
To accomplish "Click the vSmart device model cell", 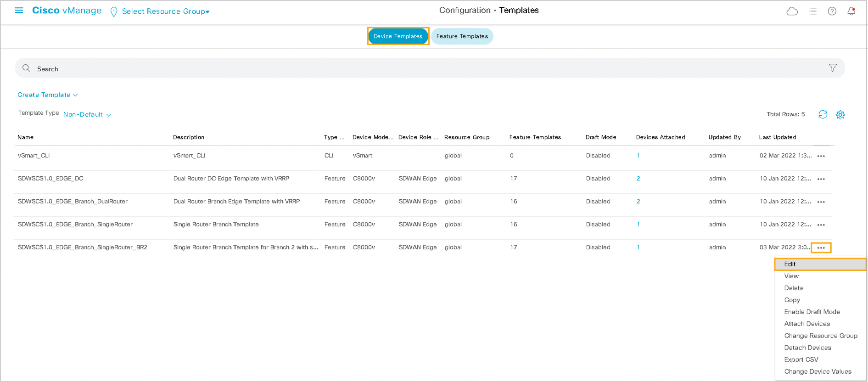I will pos(363,156).
